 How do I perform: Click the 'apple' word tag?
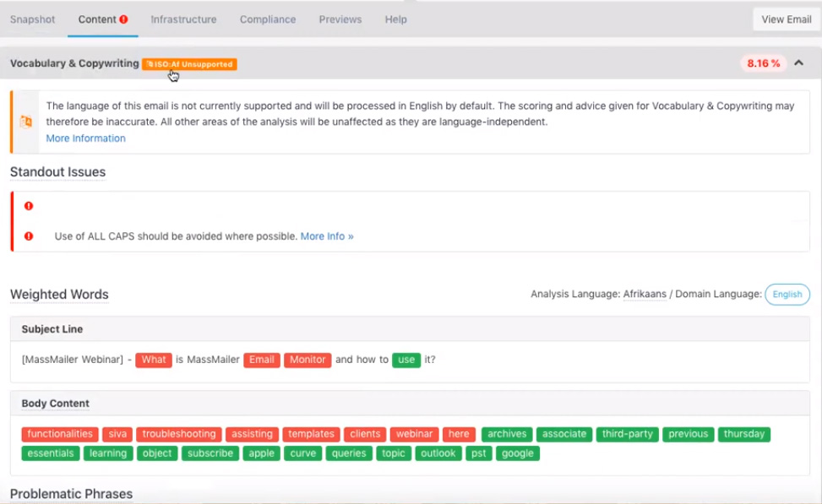[262, 453]
